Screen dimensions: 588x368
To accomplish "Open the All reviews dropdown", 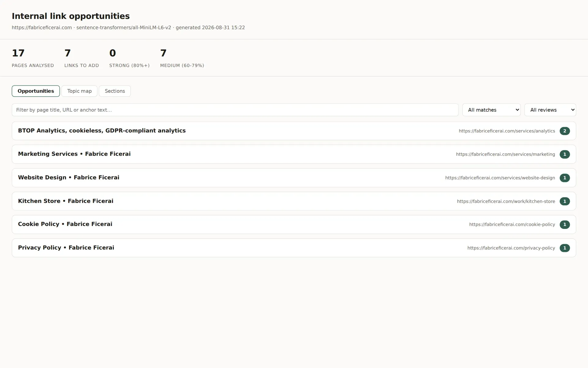I will click(x=550, y=110).
